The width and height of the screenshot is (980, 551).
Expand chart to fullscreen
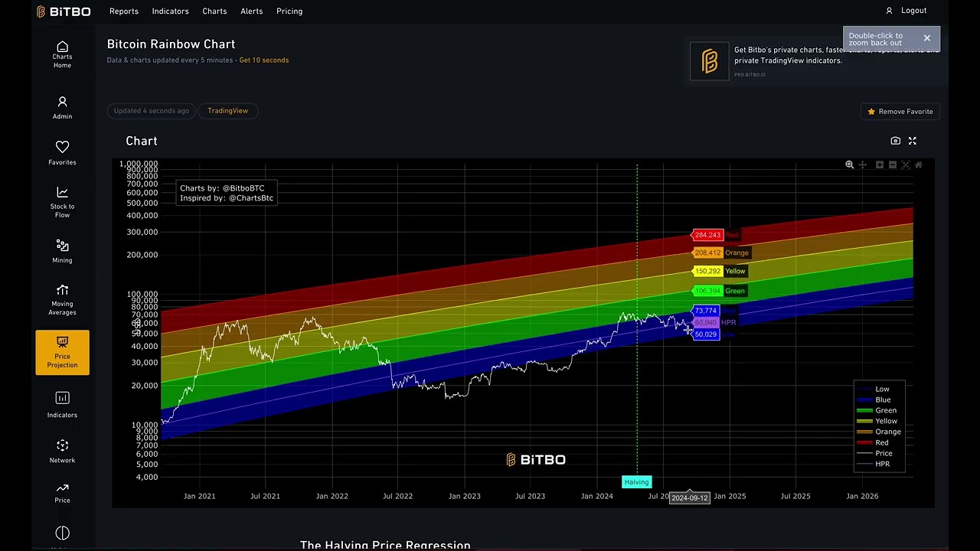(913, 141)
